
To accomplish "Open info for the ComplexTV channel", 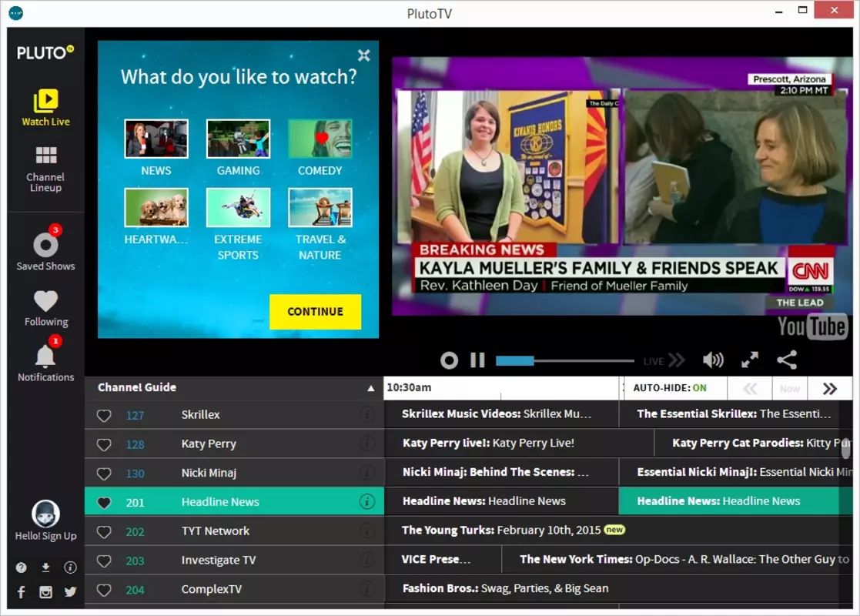I will (x=367, y=588).
